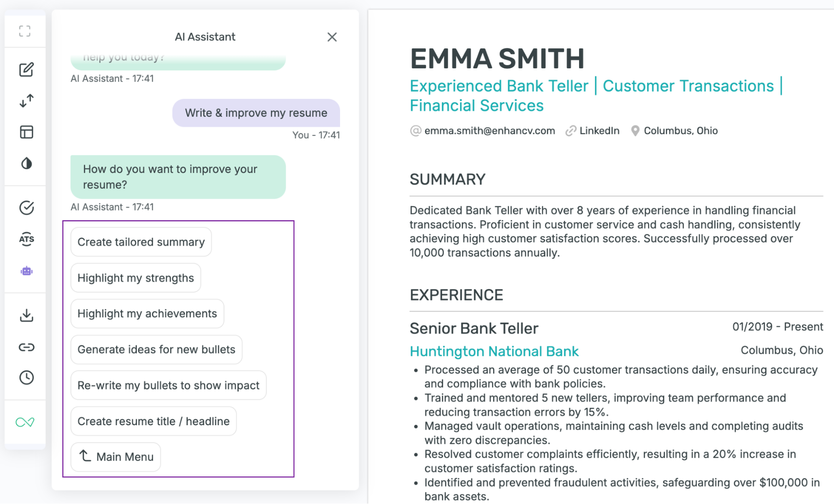Click 'Highlight my strengths' menu option

click(136, 277)
